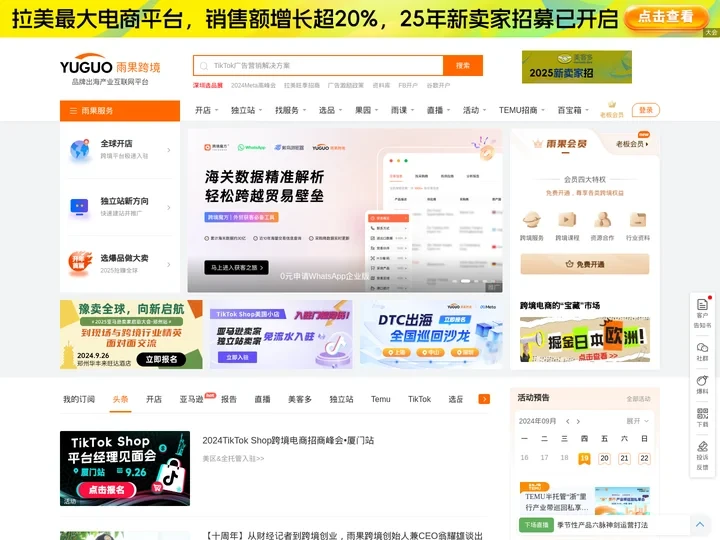Click the back-to-top arrow icon

(700, 524)
